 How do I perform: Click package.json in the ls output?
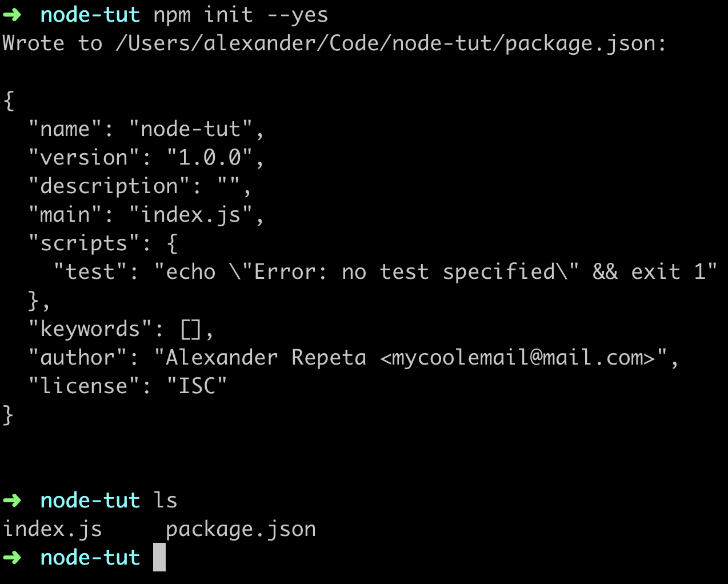click(241, 529)
